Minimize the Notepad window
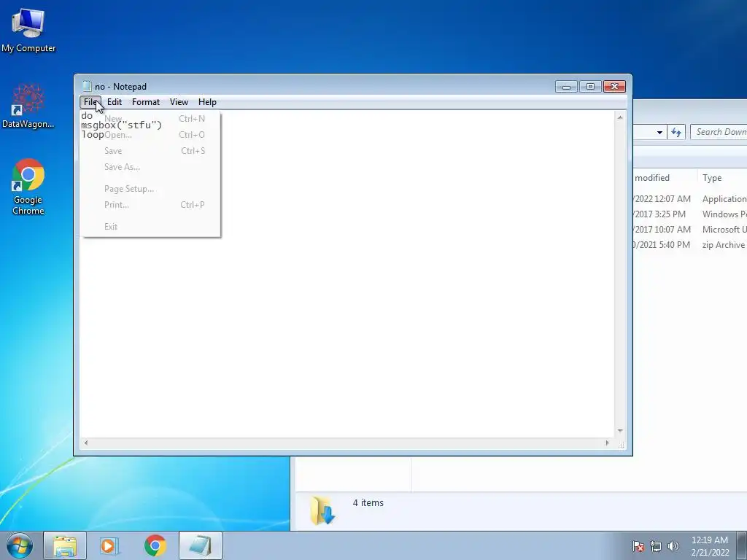 (x=566, y=86)
